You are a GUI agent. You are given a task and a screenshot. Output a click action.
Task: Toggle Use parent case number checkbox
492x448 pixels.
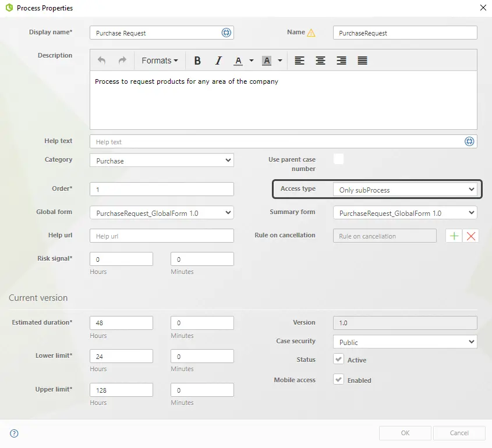[x=338, y=159]
